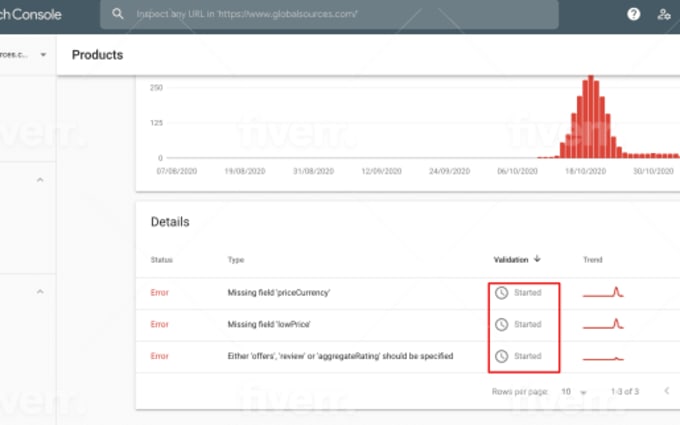The image size is (680, 425).
Task: Open the 'Either offers, review or aggregateRating' row
Action: (408, 356)
